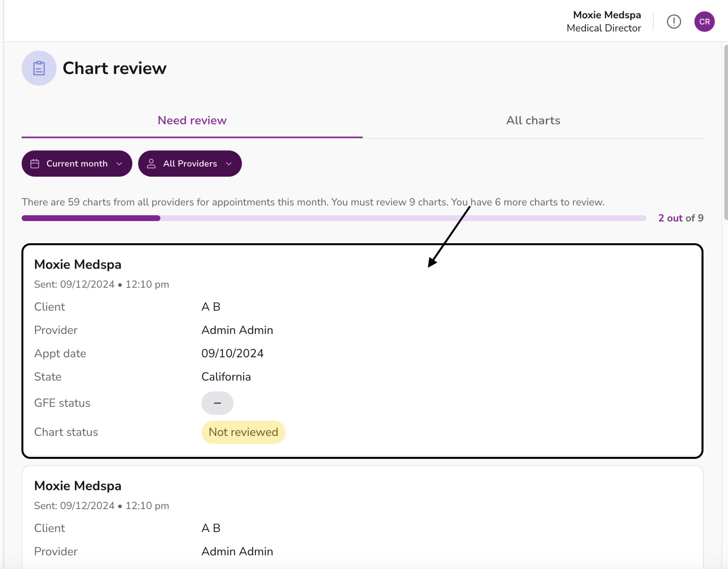Click the calendar icon in Current month filter

pos(35,163)
